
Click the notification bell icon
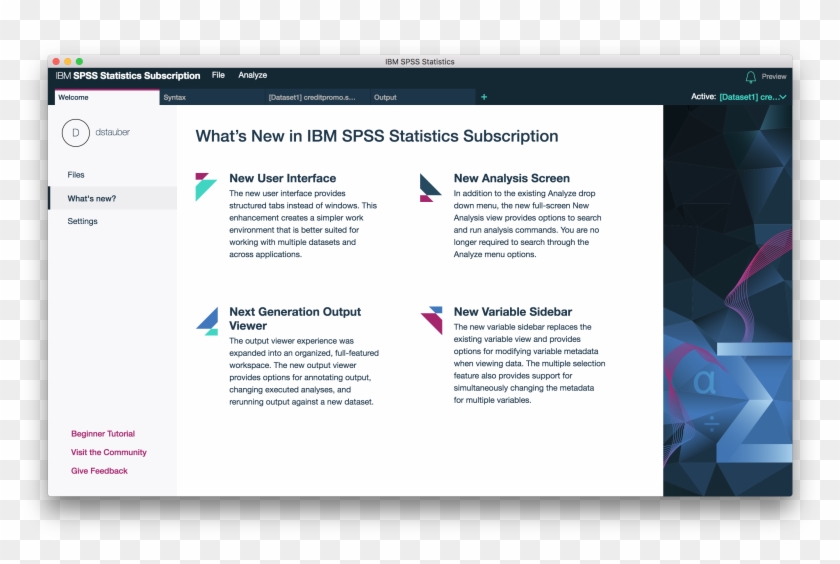tap(751, 77)
